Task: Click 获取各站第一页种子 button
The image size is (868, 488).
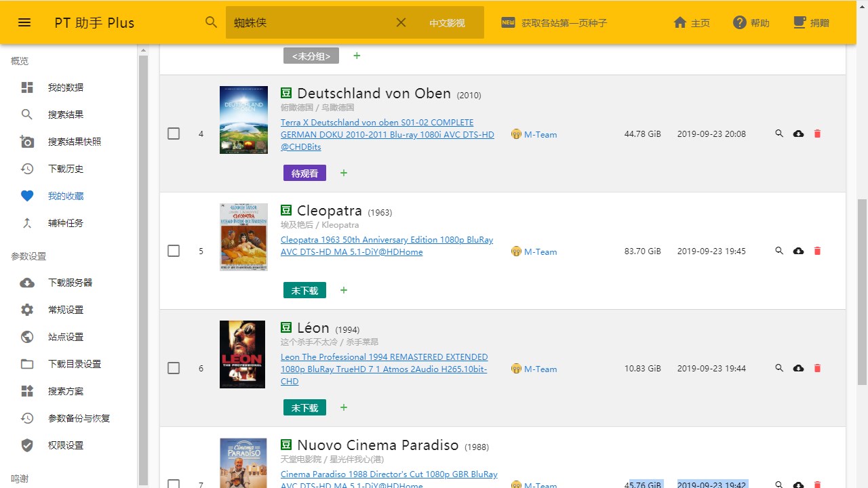Action: point(554,23)
